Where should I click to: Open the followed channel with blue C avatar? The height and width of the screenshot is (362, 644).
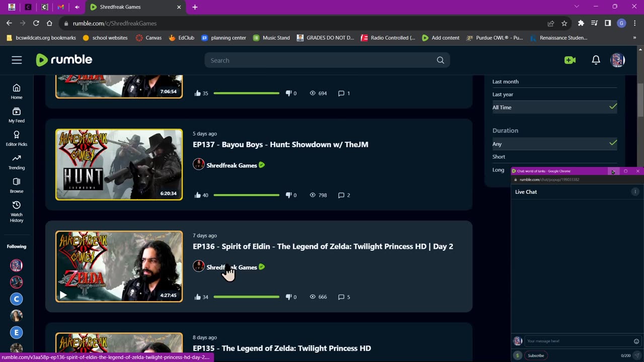point(17,299)
